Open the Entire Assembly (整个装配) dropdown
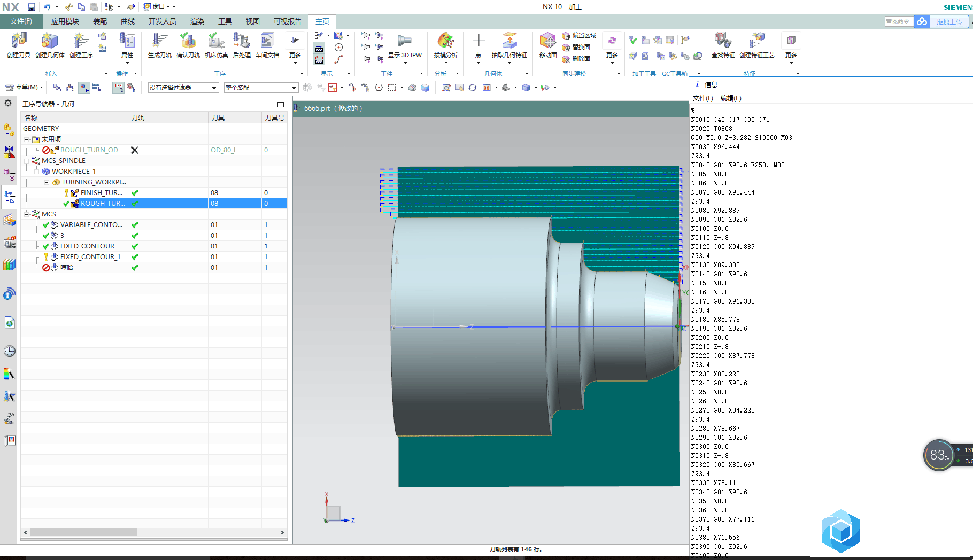Image resolution: width=973 pixels, height=560 pixels. point(261,88)
